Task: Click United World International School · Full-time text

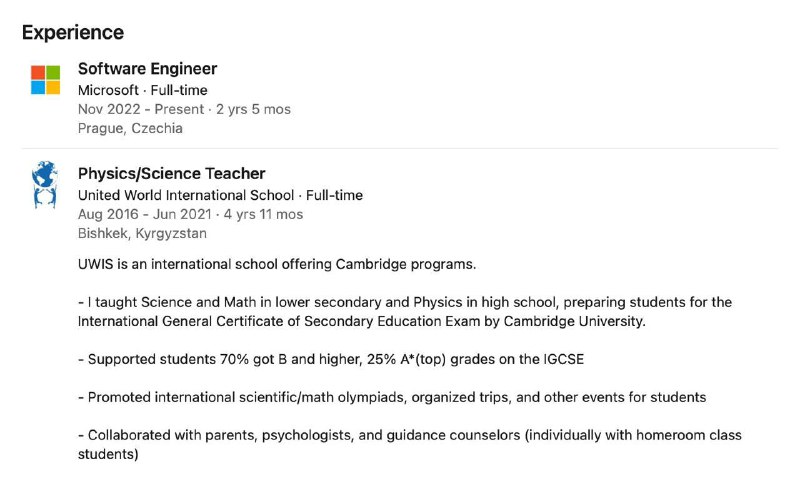Action: (x=220, y=195)
